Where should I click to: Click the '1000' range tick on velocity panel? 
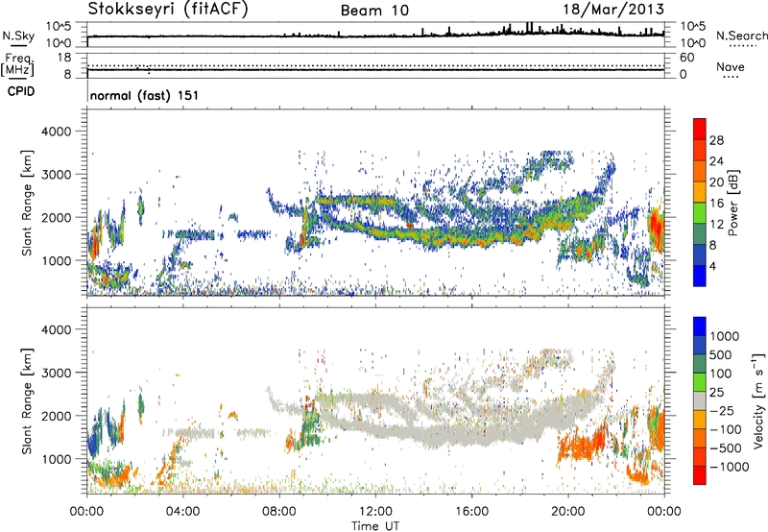56,459
